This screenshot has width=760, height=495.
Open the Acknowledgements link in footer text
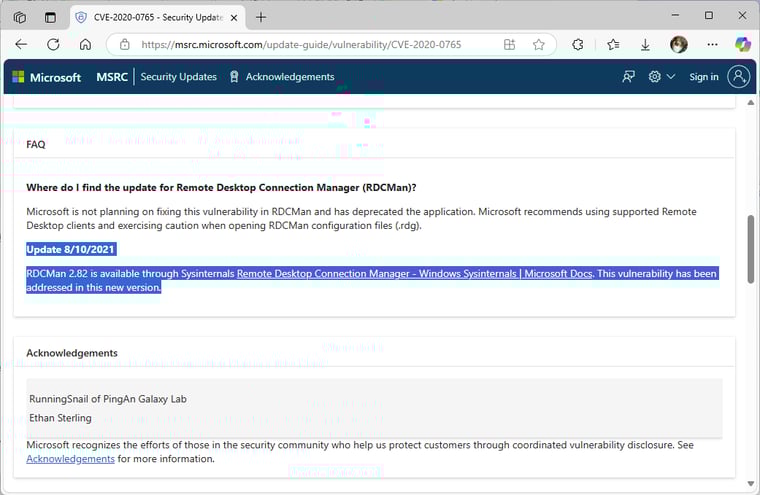click(x=70, y=459)
